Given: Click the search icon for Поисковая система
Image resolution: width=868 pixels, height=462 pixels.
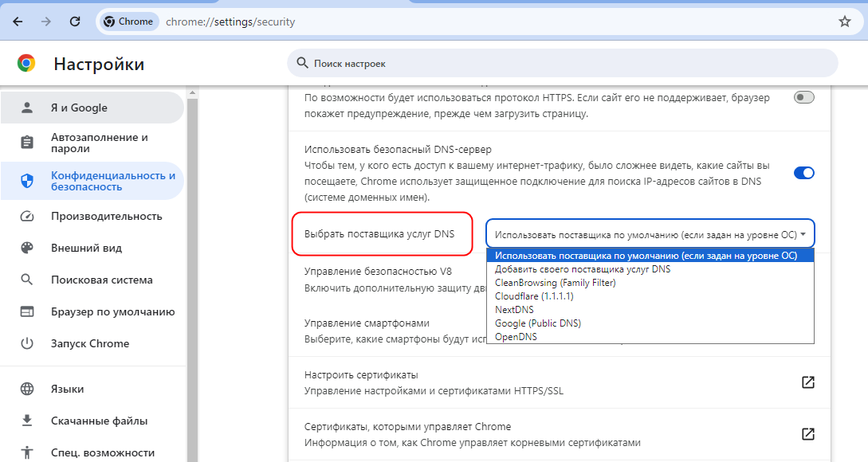Looking at the screenshot, I should pyautogui.click(x=26, y=280).
